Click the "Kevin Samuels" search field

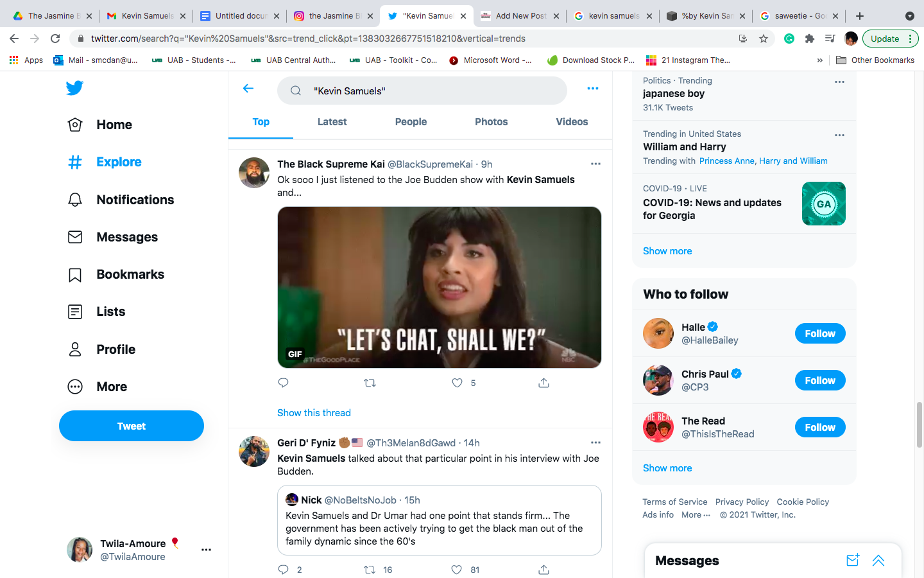(x=422, y=91)
